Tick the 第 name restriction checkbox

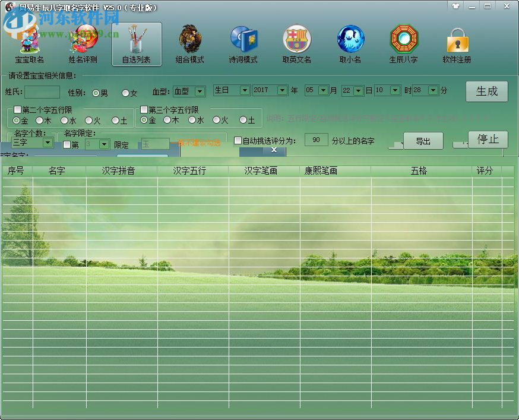[67, 144]
